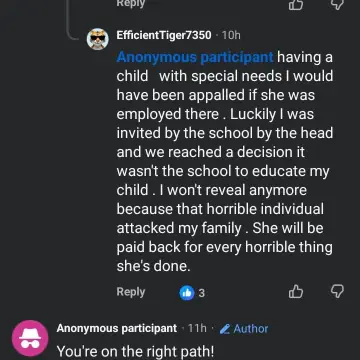Click the 11h comment timestamp

[x=197, y=329]
